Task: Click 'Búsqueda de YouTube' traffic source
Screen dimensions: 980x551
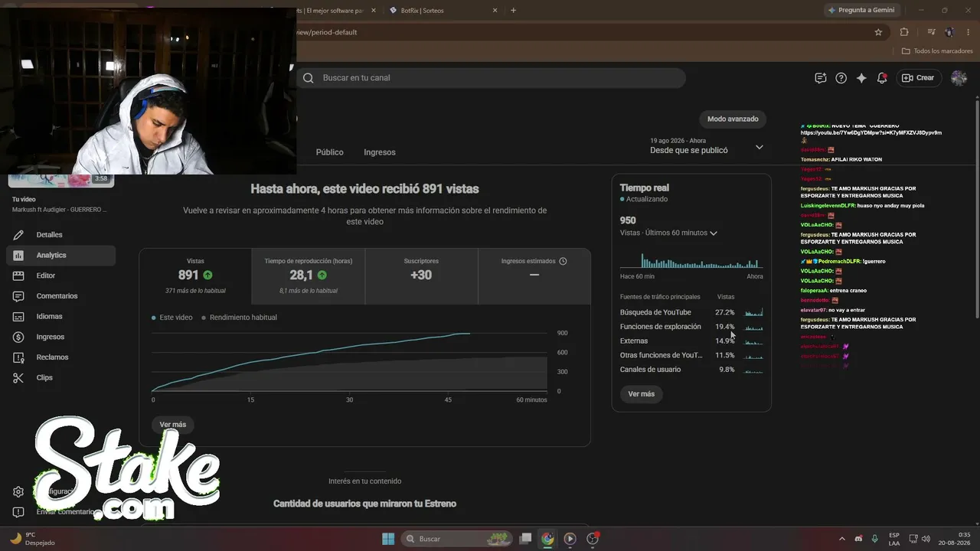Action: click(x=655, y=312)
